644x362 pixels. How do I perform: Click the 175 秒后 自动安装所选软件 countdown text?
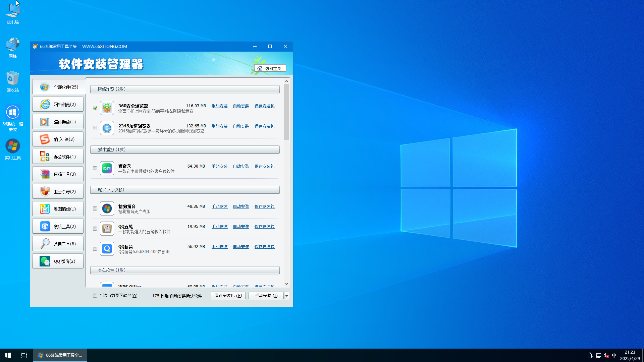[x=177, y=296]
